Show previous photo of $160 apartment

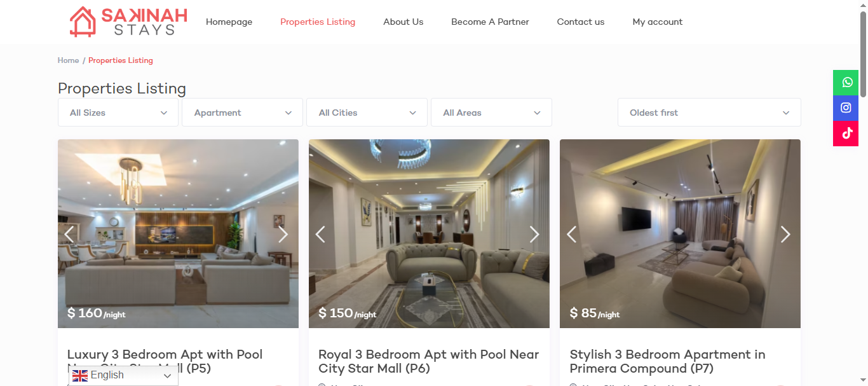69,234
